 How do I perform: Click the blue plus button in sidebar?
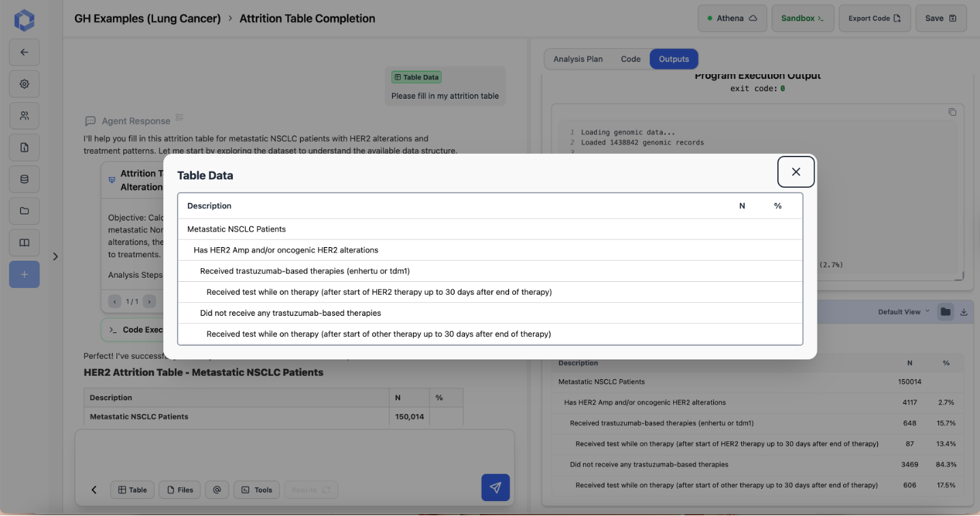click(x=24, y=274)
